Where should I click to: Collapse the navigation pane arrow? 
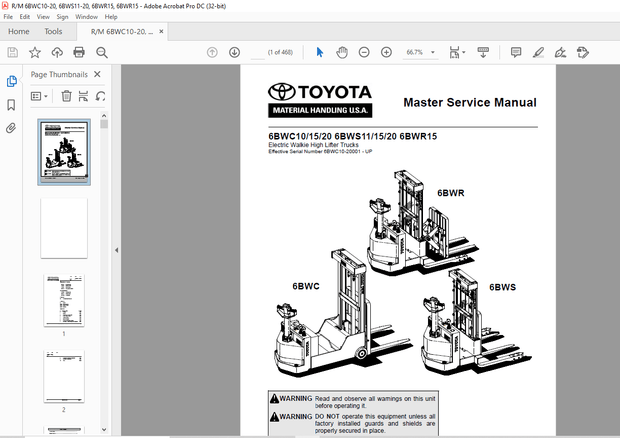(x=117, y=250)
